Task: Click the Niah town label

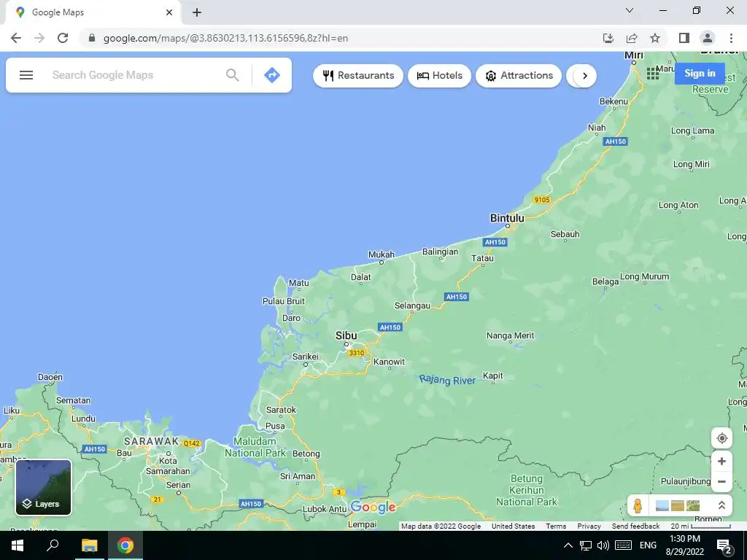Action: coord(597,128)
